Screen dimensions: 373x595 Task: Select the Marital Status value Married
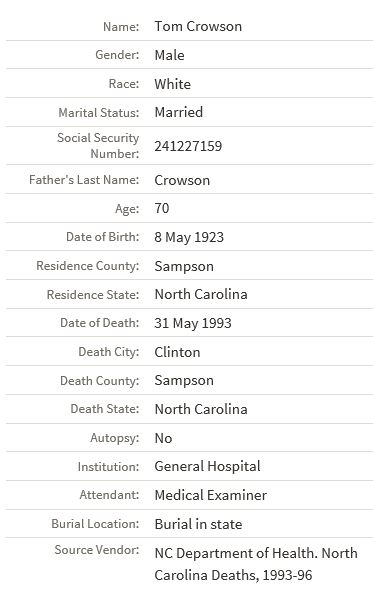point(178,112)
